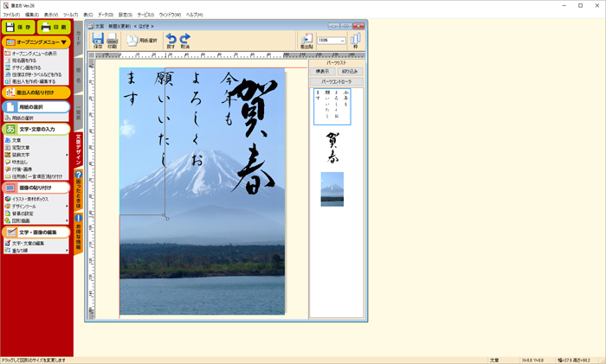
Task: Open the 設定(S) menu
Action: [126, 15]
